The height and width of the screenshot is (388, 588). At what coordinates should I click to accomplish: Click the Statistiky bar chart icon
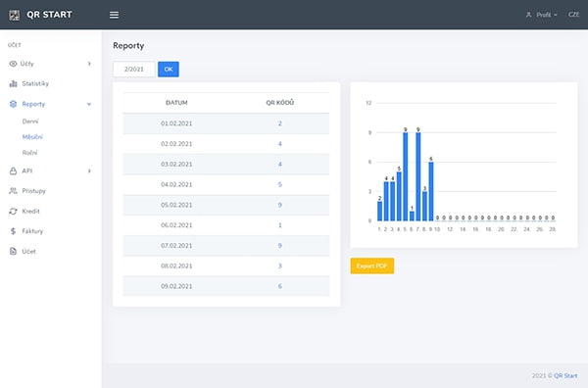(x=13, y=83)
